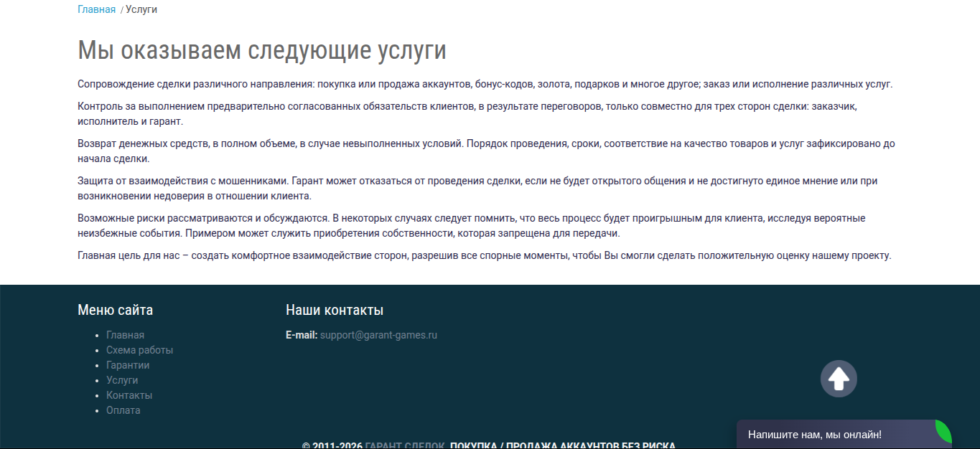Click the support@garant-games.ru email link
The width and height of the screenshot is (980, 449).
pos(378,335)
